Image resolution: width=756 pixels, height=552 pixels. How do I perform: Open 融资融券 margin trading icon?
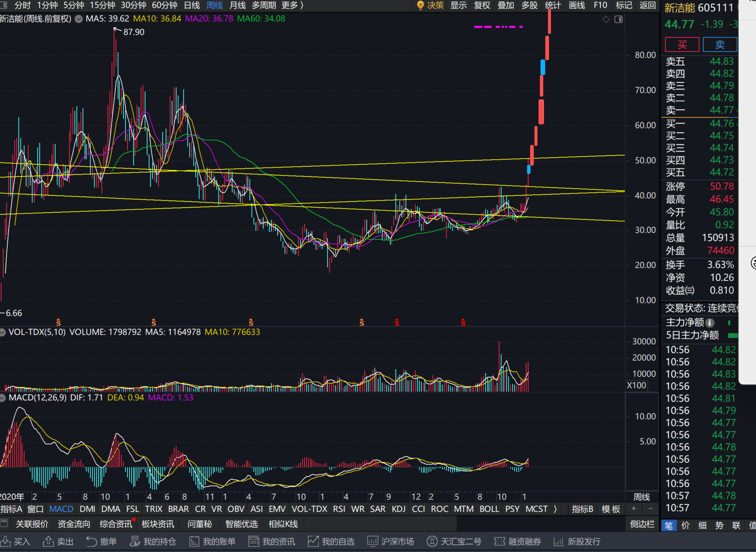(x=500, y=541)
